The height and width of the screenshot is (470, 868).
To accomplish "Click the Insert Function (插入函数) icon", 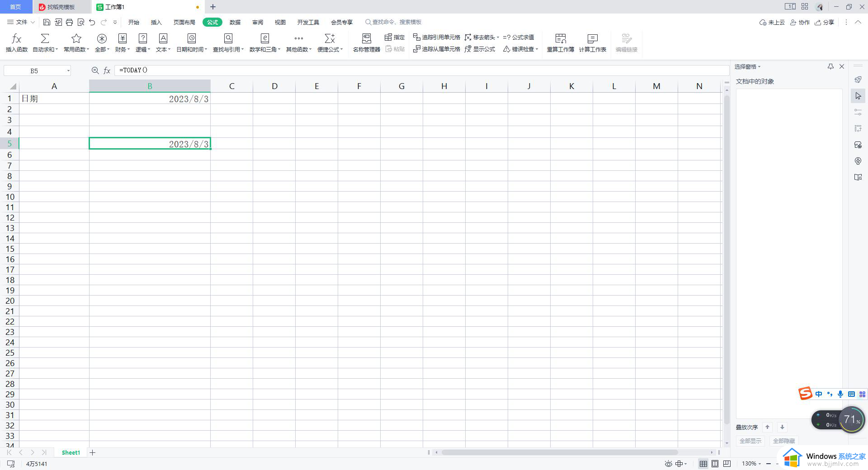I will tap(16, 39).
